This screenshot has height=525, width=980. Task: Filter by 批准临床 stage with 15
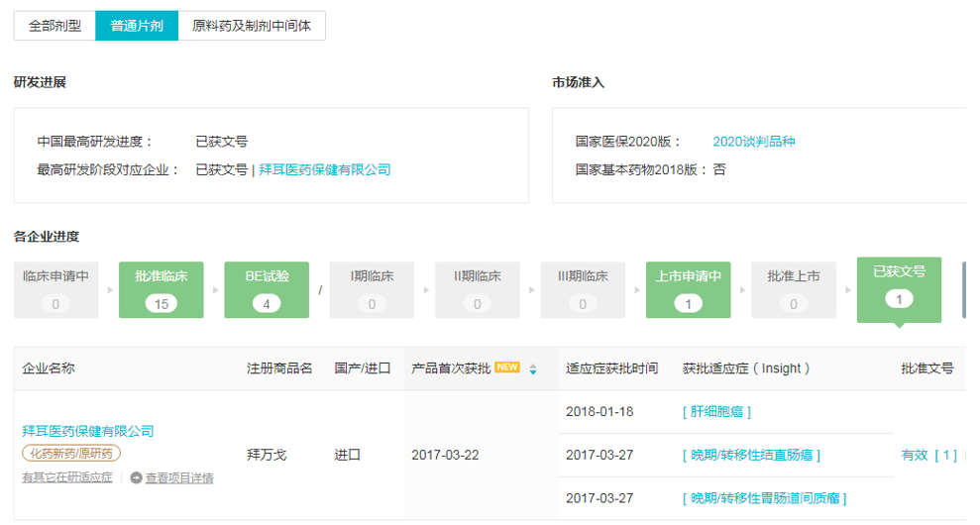[x=161, y=289]
